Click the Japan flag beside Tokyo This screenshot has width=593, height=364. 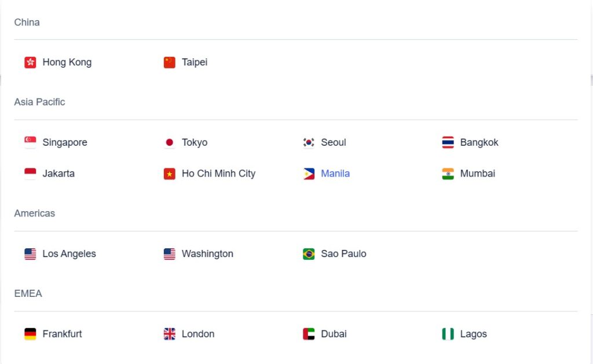coord(169,142)
